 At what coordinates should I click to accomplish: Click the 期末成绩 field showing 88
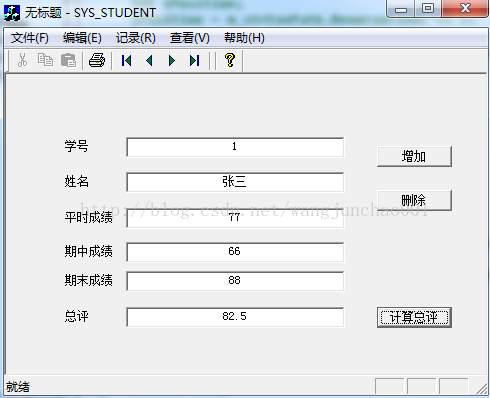pyautogui.click(x=235, y=281)
